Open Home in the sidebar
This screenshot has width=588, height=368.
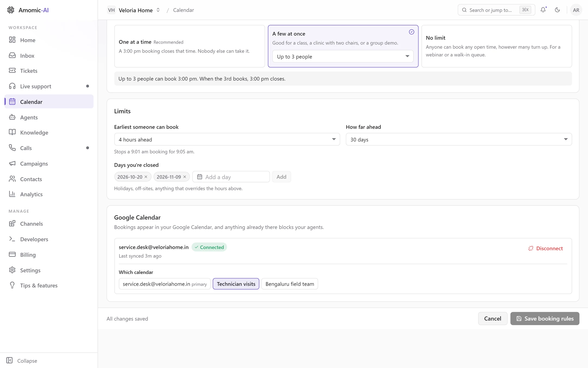tap(49, 40)
